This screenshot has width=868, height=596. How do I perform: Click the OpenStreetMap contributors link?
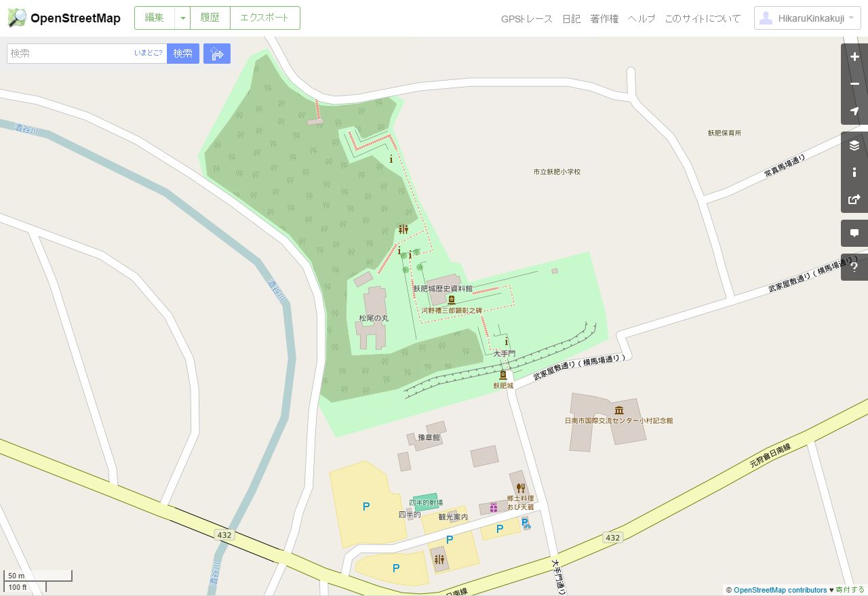point(780,590)
